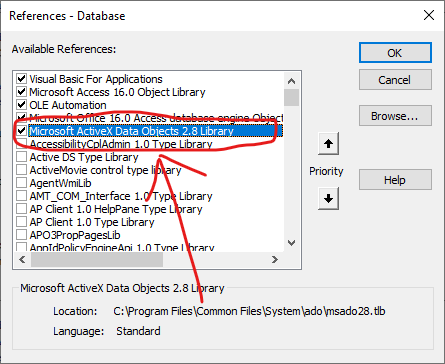445x364 pixels.
Task: Click the vertical scrollbar thumb
Action: coord(291,97)
